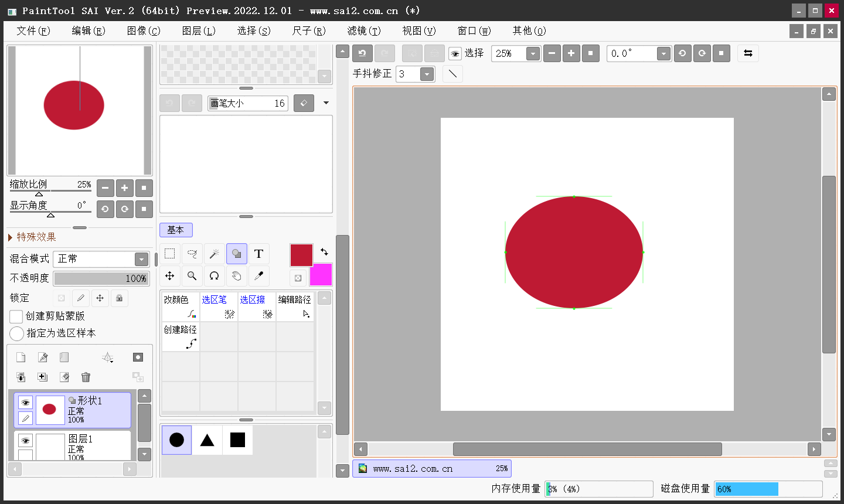Click the red foreground color swatch

[x=301, y=256]
